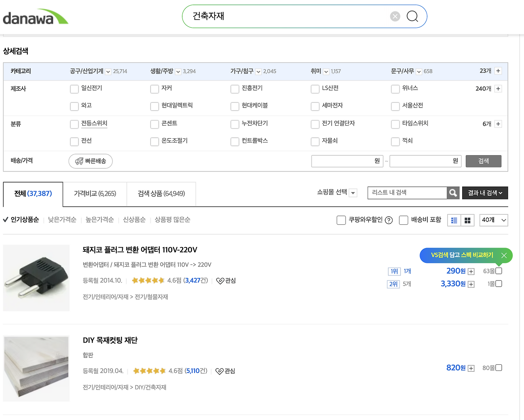
Task: Click the search magnifier icon in top bar
Action: (412, 16)
